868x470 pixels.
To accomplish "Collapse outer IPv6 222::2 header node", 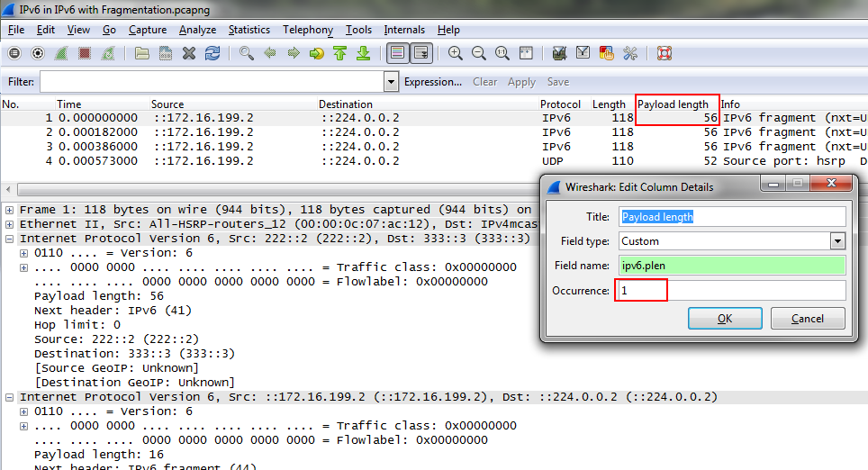I will coord(9,240).
